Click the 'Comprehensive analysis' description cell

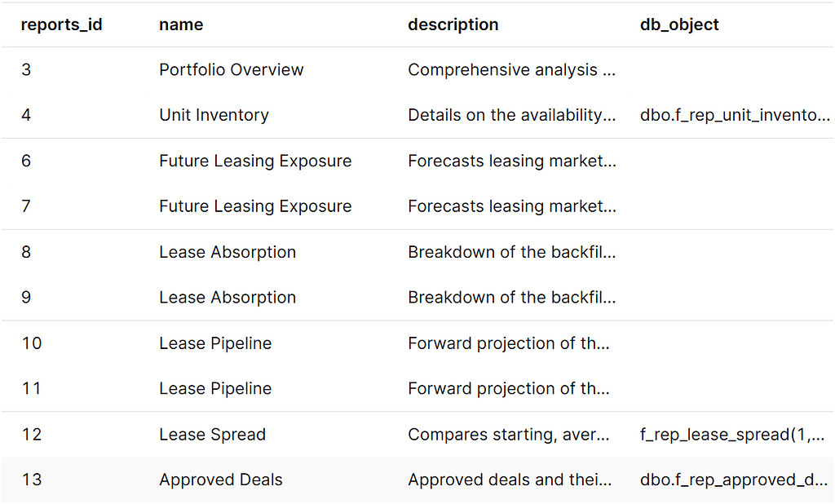tap(511, 70)
